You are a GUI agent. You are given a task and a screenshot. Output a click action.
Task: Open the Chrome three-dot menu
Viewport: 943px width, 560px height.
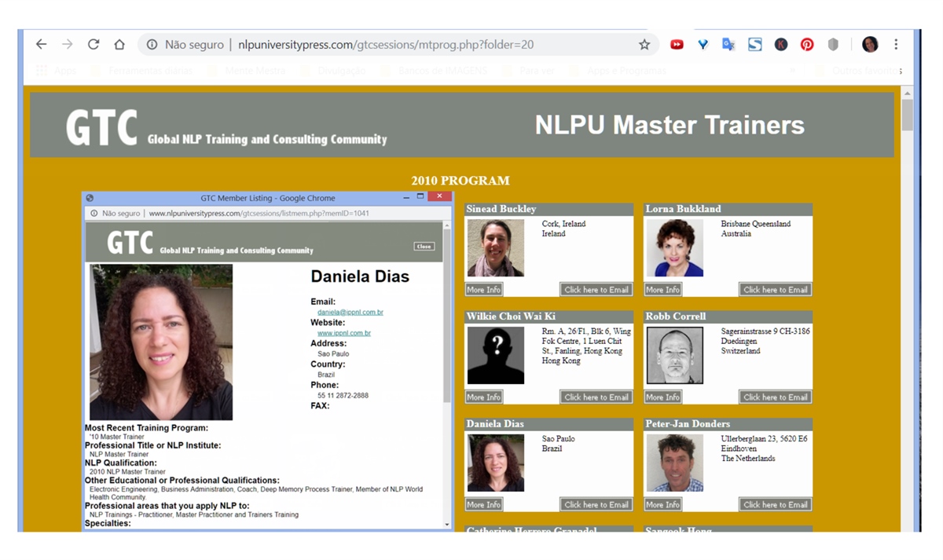coord(896,45)
